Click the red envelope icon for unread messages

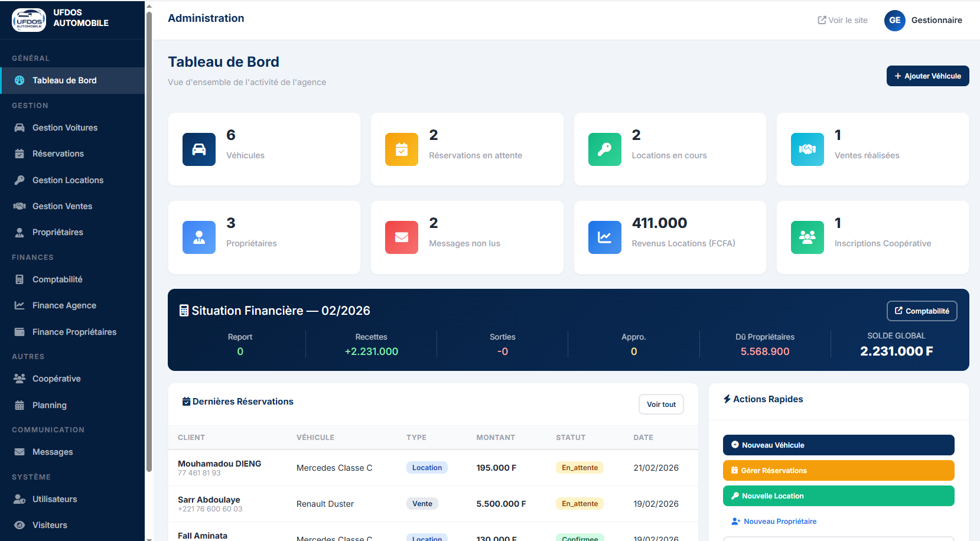[402, 237]
